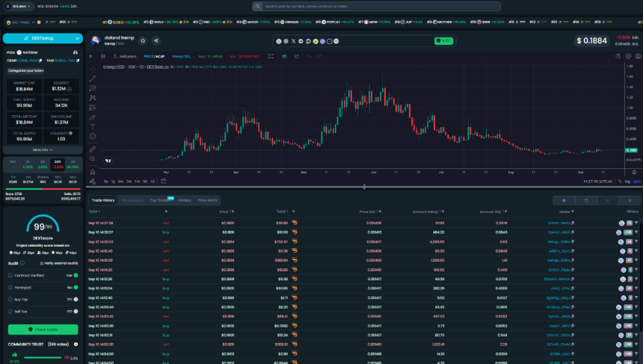The image size is (643, 364).
Task: Select the text annotation tool
Action: [x=93, y=126]
